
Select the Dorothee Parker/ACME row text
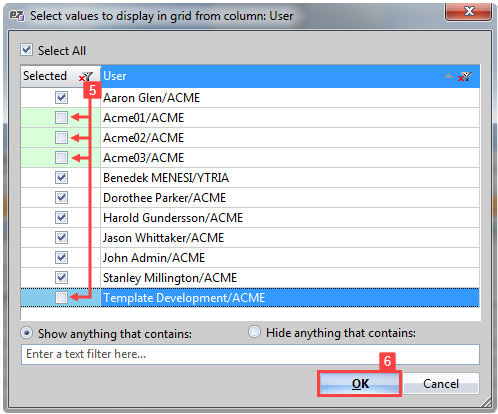click(165, 198)
